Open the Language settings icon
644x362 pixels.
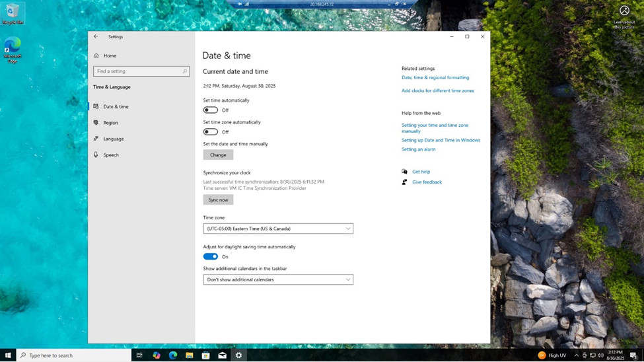[96, 139]
